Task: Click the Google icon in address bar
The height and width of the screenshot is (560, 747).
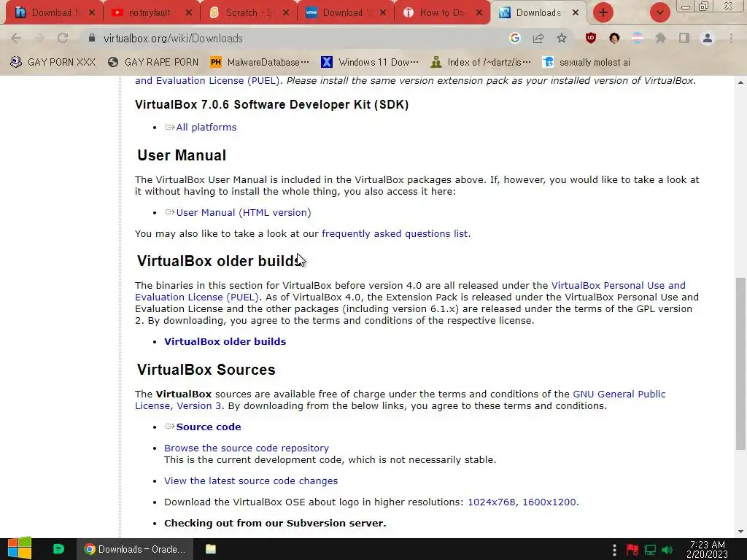Action: [x=514, y=38]
